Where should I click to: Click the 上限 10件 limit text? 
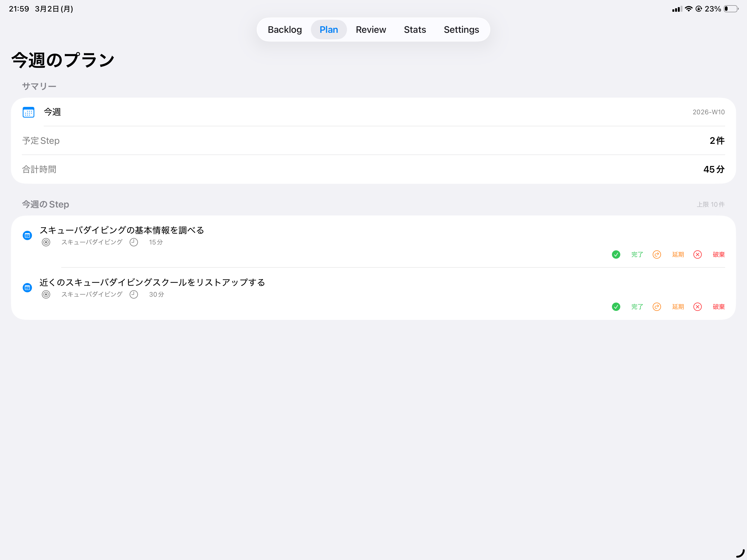pos(711,205)
